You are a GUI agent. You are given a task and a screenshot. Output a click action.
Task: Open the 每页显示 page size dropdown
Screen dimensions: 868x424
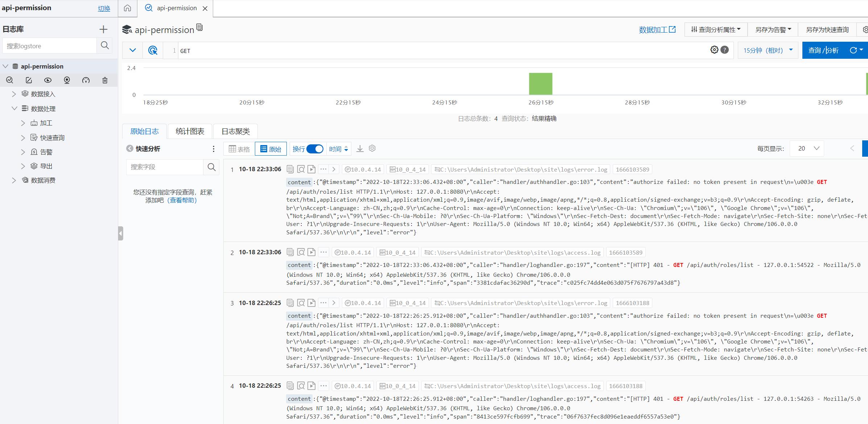pyautogui.click(x=807, y=148)
